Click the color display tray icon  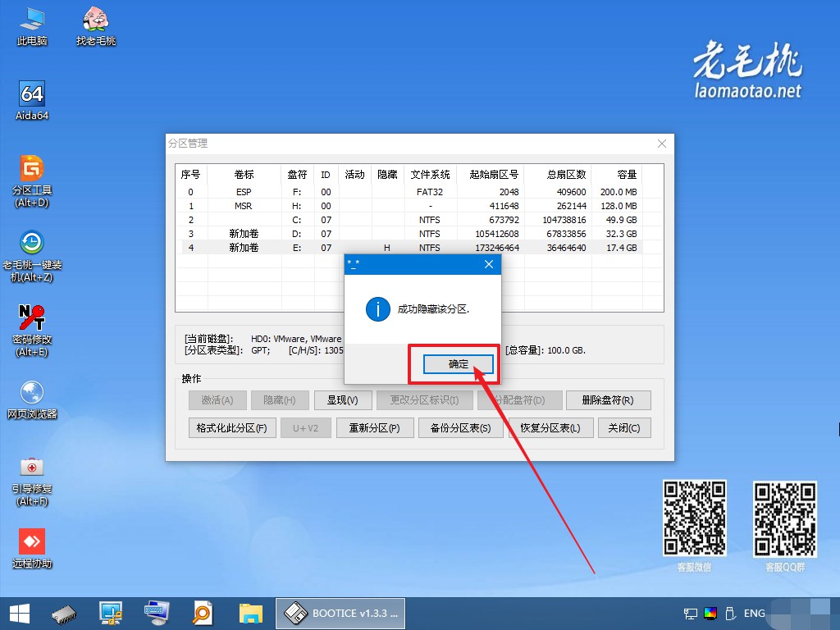(x=710, y=614)
